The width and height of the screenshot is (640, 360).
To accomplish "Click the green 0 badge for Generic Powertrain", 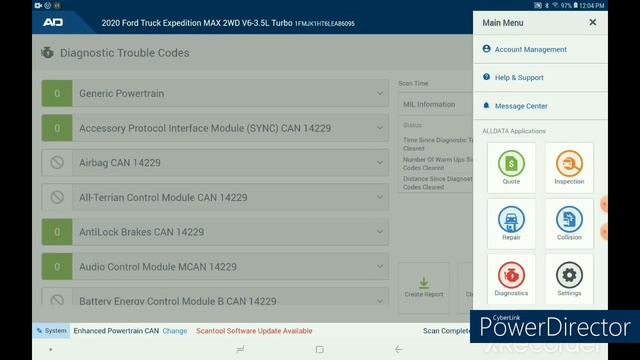I will pos(57,93).
